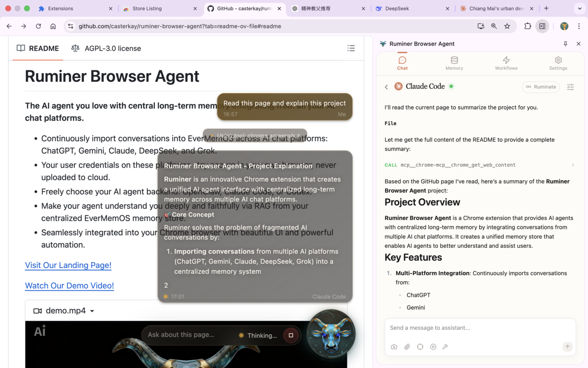This screenshot has width=588, height=368.
Task: Close the Extensions browser tab
Action: [111, 8]
